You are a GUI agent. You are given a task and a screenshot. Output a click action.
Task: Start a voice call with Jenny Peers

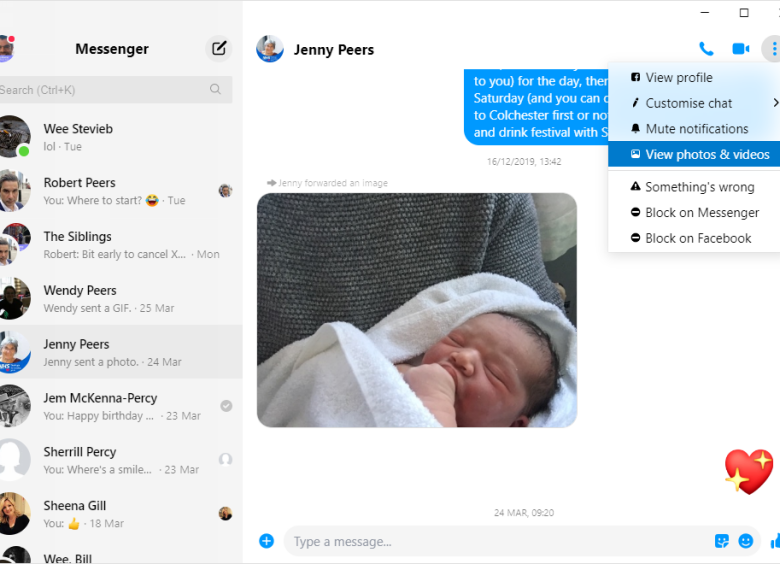(706, 49)
